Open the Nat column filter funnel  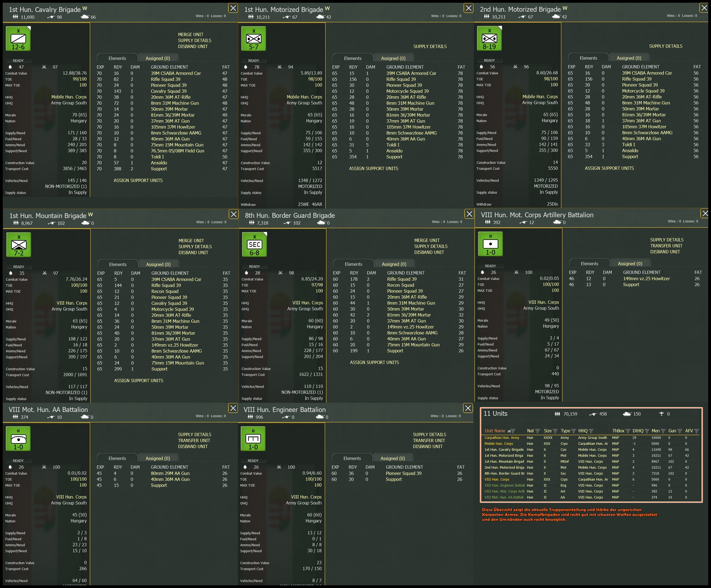pos(538,431)
